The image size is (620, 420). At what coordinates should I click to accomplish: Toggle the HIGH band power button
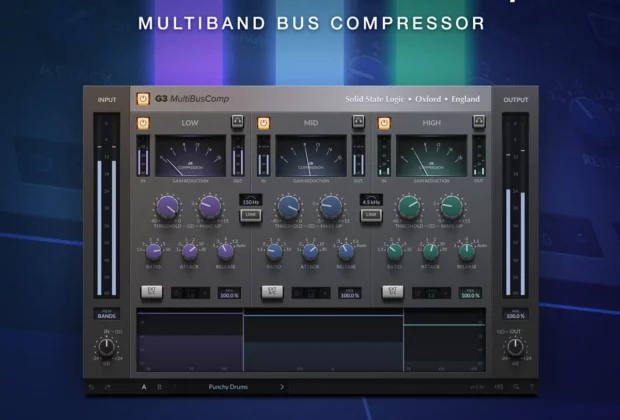click(x=384, y=123)
